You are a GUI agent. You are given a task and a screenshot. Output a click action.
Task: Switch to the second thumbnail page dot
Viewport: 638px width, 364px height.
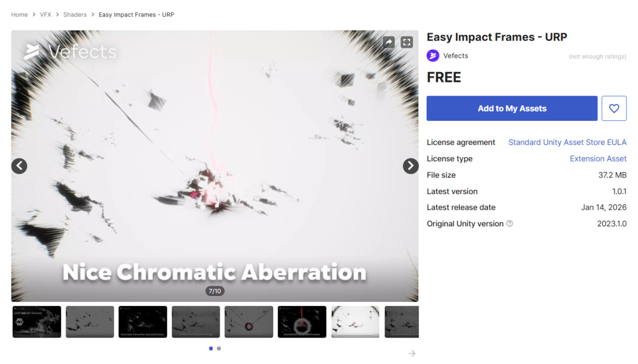219,348
